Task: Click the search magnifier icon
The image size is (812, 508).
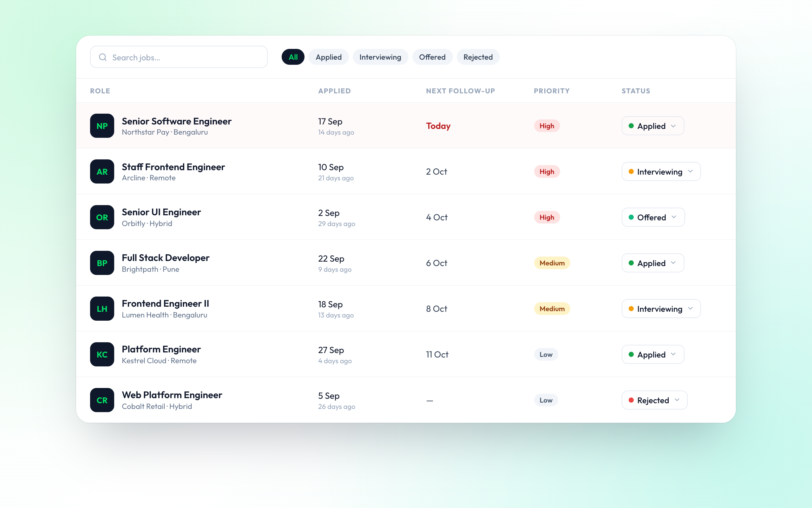Action: click(103, 57)
